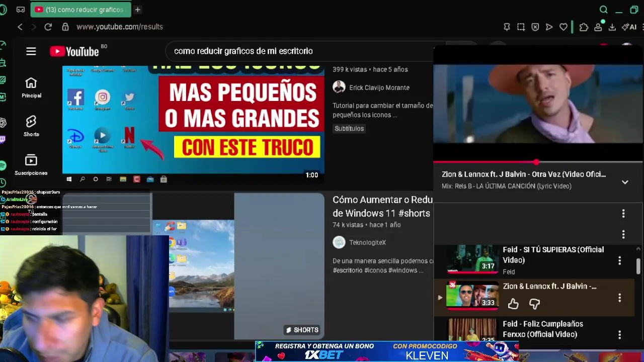Click the Subtítulos badge
This screenshot has height=362, width=644.
pos(349,128)
